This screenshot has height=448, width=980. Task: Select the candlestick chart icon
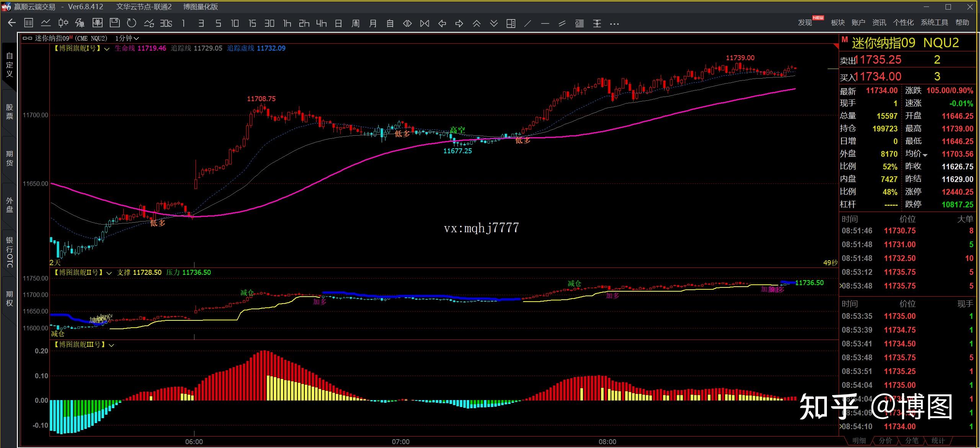63,23
